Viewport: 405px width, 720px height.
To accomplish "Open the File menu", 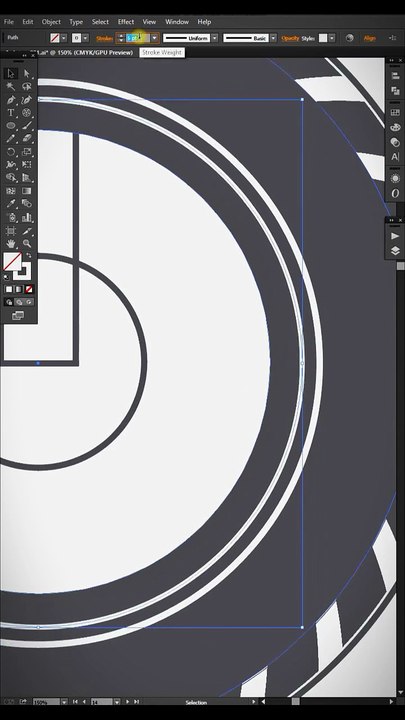I will [x=9, y=22].
